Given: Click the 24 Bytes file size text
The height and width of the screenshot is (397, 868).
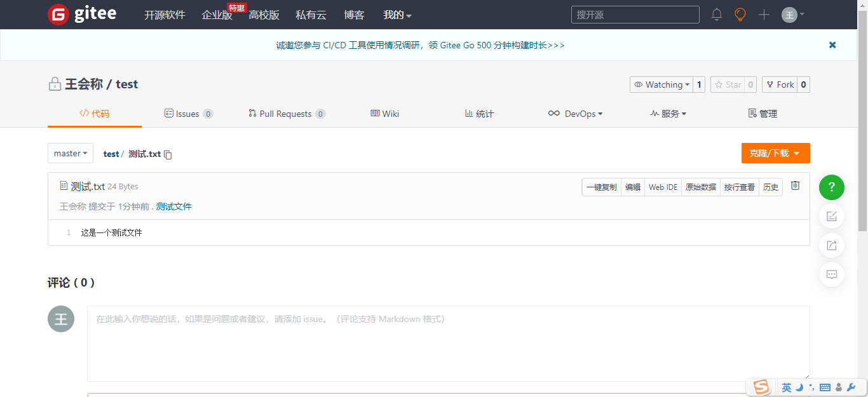Looking at the screenshot, I should point(123,187).
